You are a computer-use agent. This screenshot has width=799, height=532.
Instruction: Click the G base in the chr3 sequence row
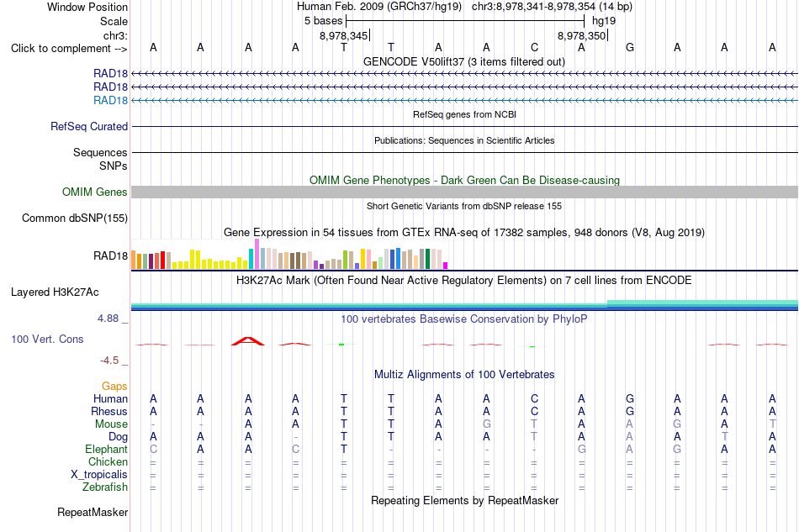click(630, 47)
